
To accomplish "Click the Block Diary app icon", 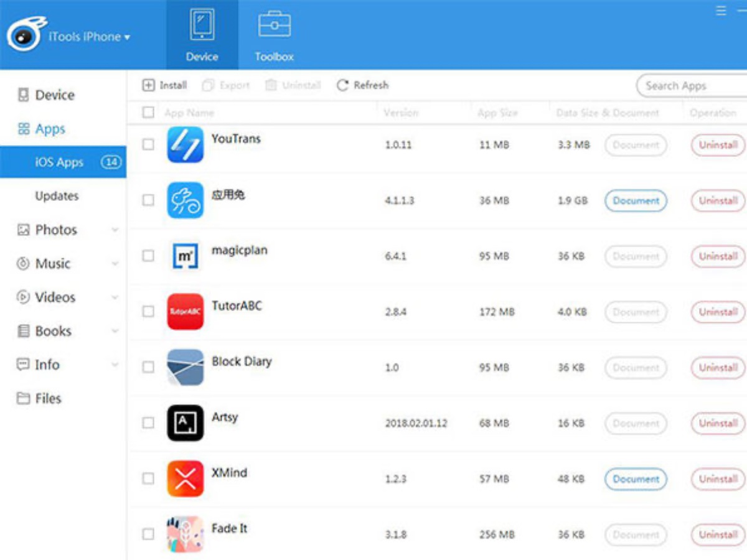I will [185, 367].
